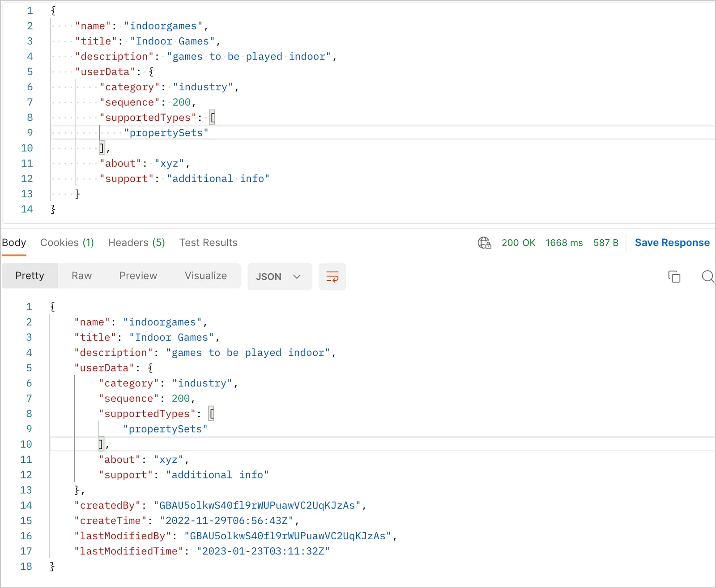This screenshot has height=588, width=716.
Task: Click "industry" category value in response
Action: point(202,384)
